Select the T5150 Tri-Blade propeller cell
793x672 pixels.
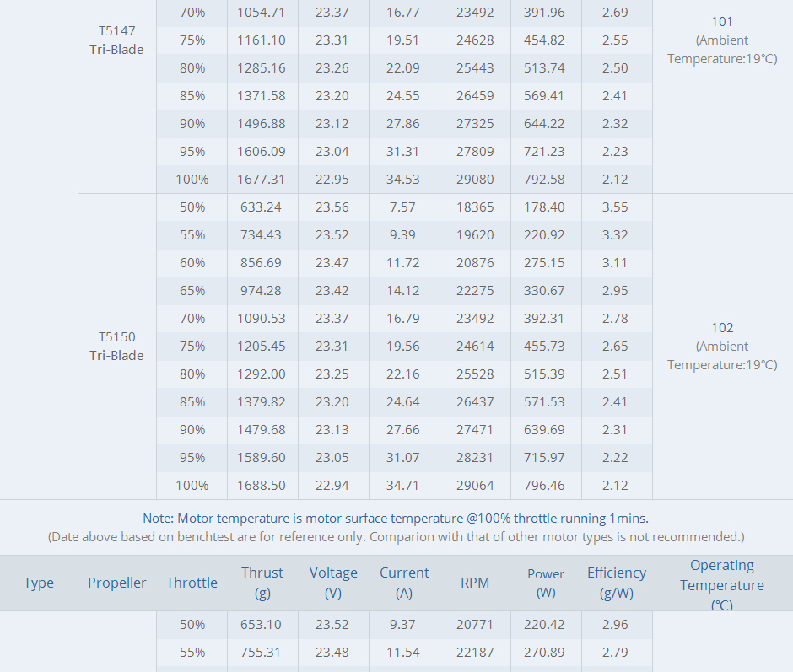(116, 346)
